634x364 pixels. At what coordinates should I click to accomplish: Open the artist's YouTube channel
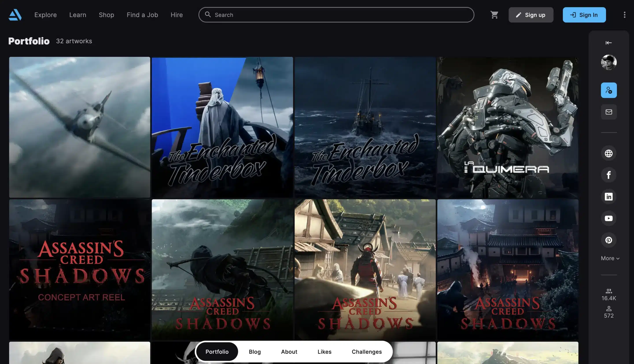click(x=609, y=218)
